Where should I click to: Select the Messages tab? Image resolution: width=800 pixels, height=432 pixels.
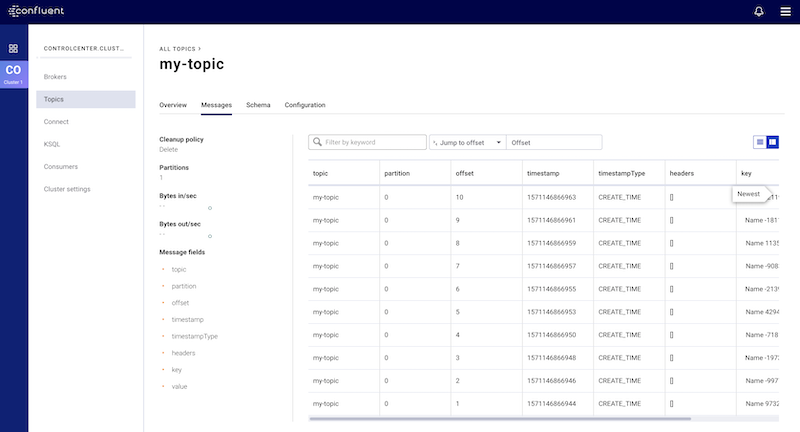(216, 105)
